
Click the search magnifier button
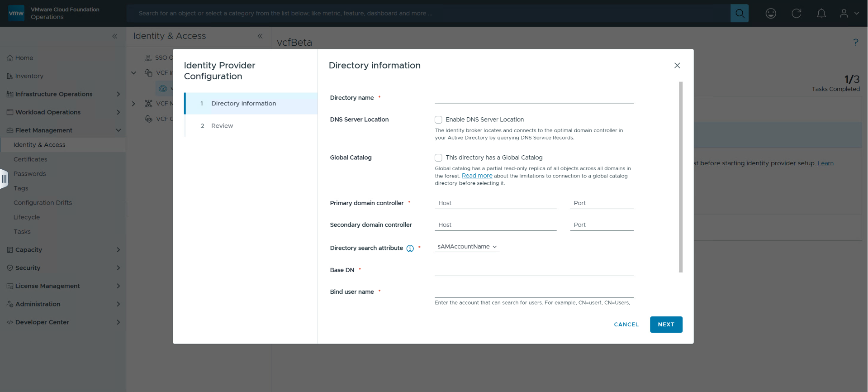point(740,13)
